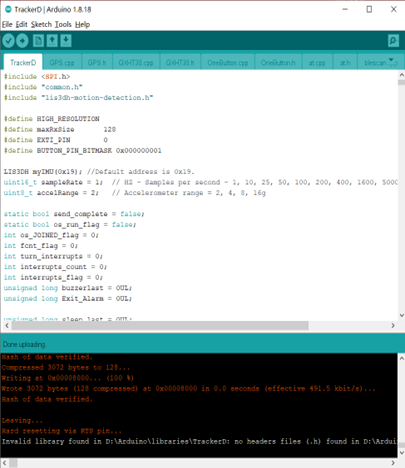Screen dimensions: 405x468
Task: Click the editor scroll-right arrow
Action: click(393, 325)
